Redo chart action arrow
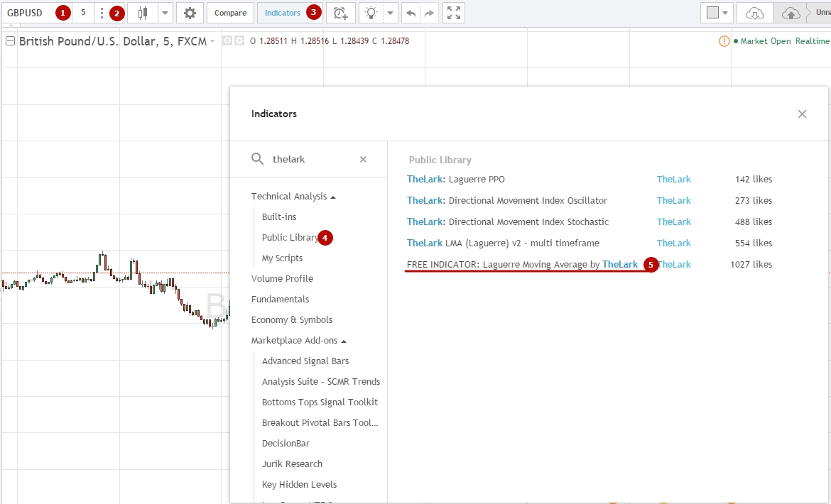831x504 pixels. 429,13
